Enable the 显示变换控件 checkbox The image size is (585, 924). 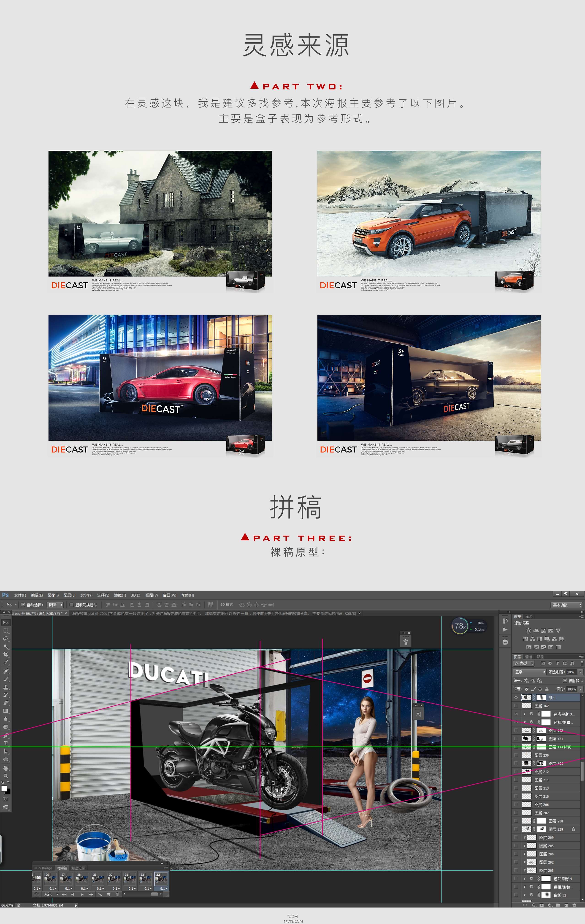71,605
